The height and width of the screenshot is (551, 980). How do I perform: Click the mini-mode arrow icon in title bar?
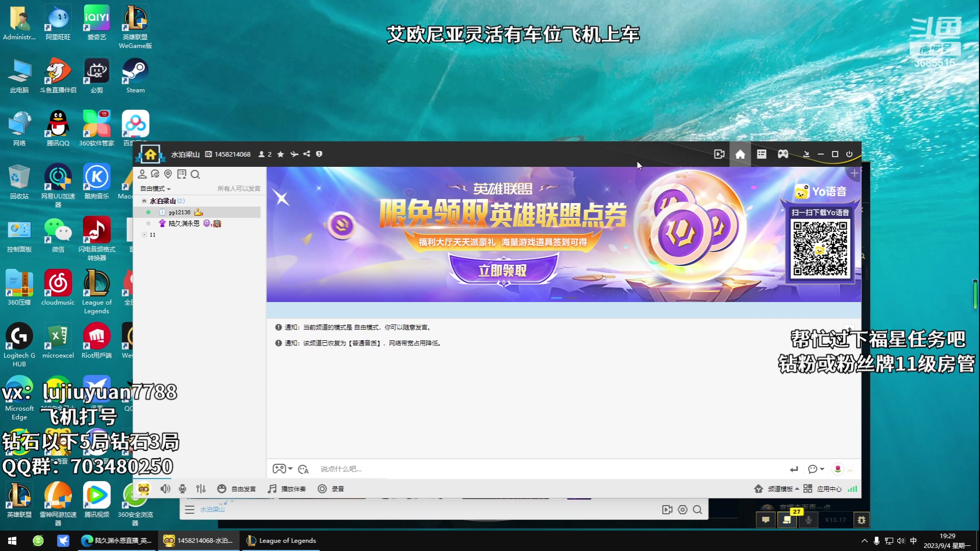(x=806, y=154)
